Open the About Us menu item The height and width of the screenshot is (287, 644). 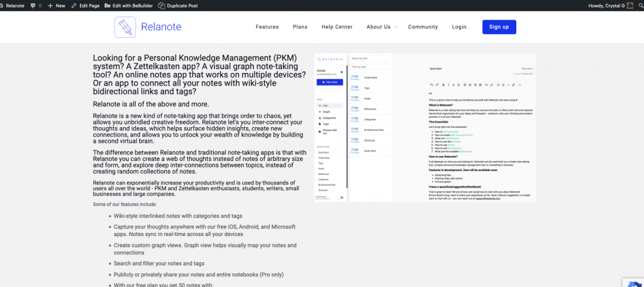pyautogui.click(x=378, y=26)
